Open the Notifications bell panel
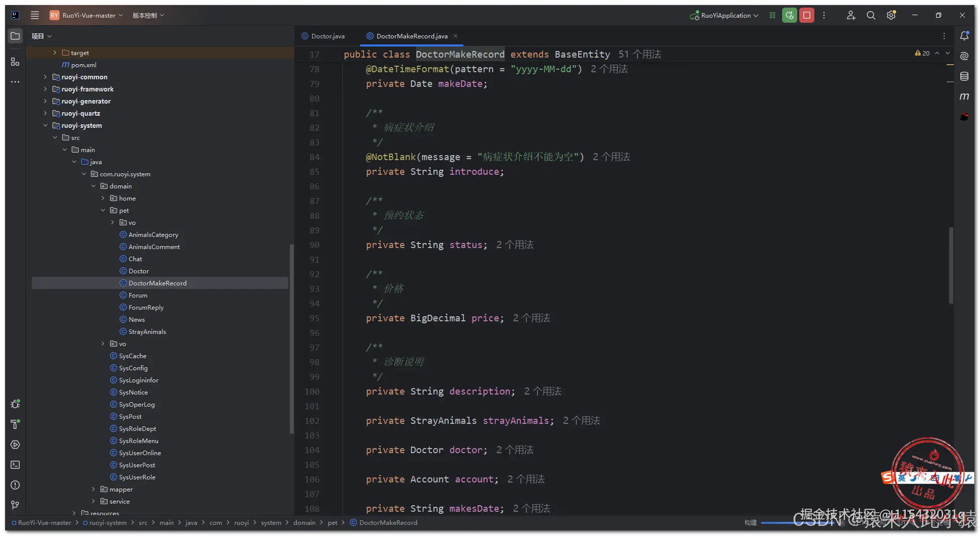 964,36
